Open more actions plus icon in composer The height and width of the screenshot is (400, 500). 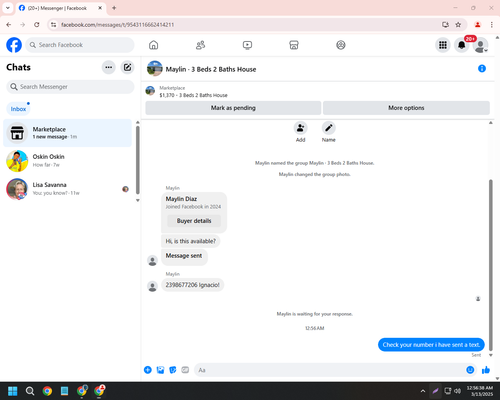[148, 370]
